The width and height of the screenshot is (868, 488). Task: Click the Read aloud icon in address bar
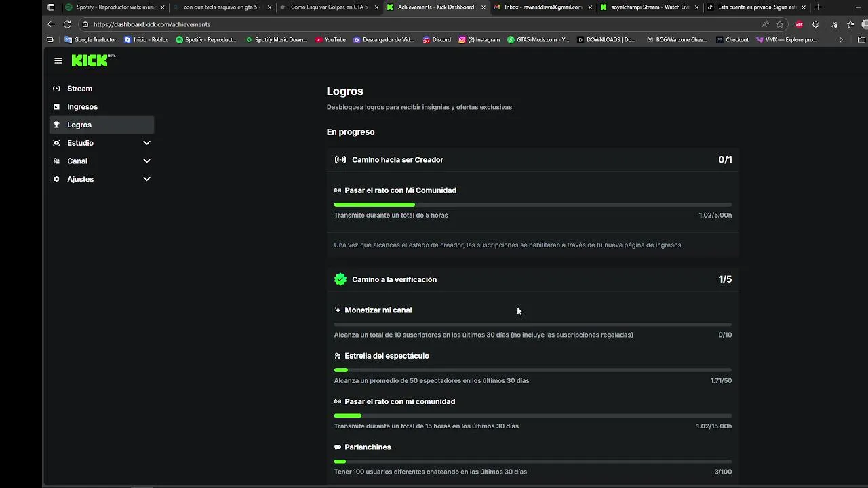(x=766, y=24)
